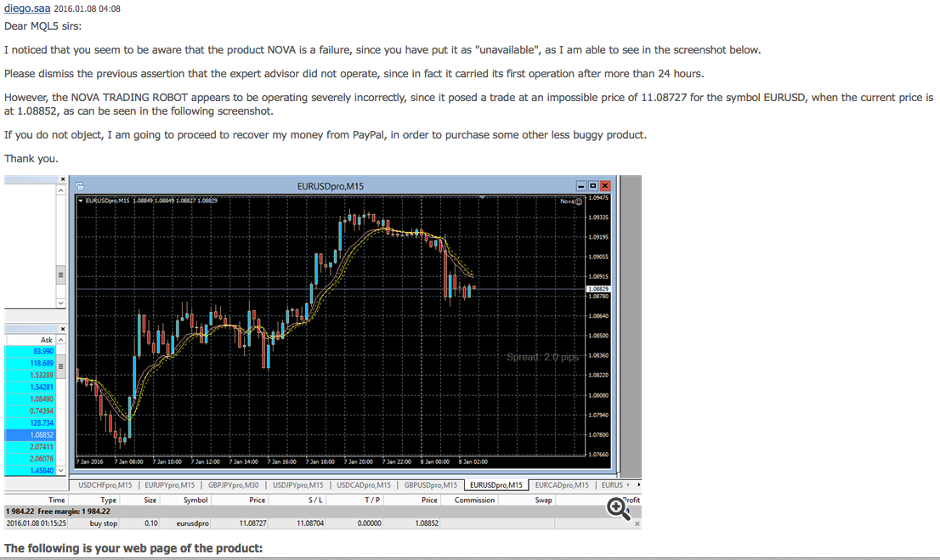This screenshot has width=940, height=560.
Task: Select the 0.74394 ask price row
Action: [30, 411]
